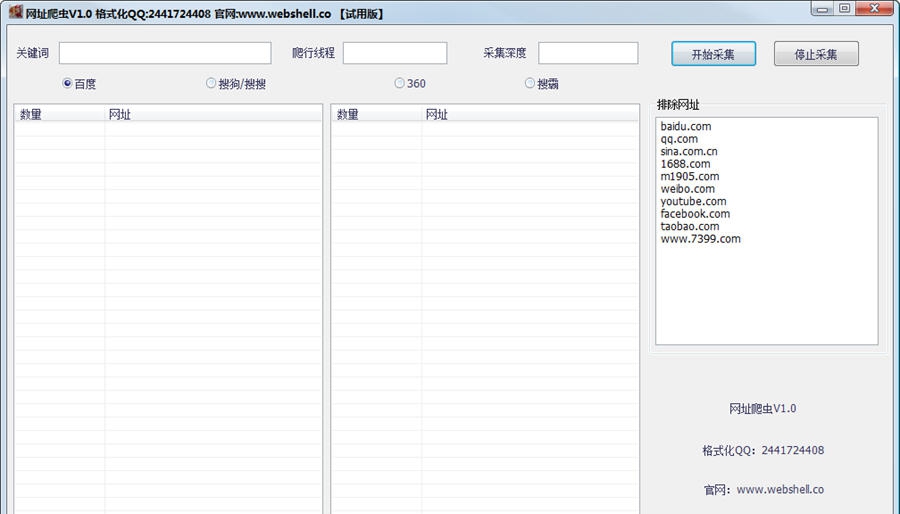Click the 网址爬虫V1.0 label text
This screenshot has width=900, height=514.
pos(762,408)
